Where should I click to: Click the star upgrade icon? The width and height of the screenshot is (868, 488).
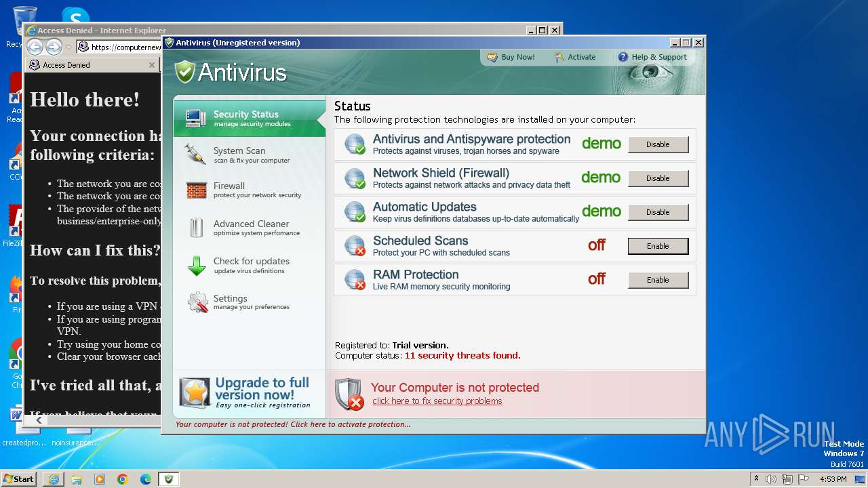coord(195,393)
